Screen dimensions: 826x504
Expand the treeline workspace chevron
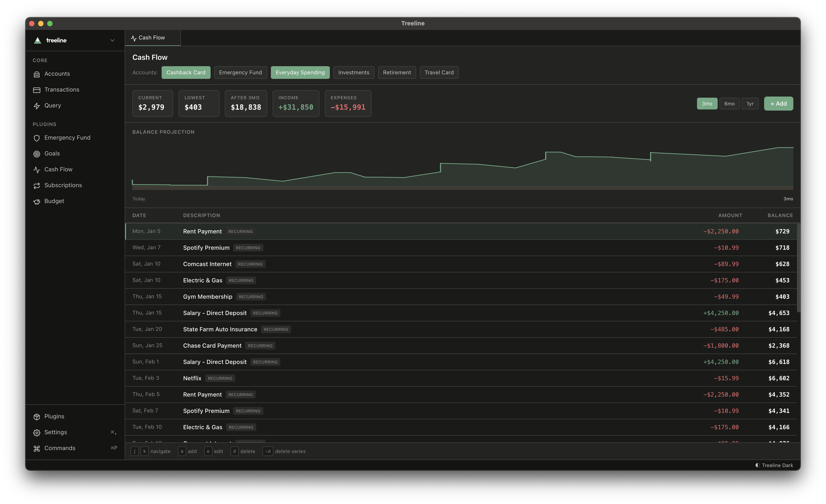(112, 40)
